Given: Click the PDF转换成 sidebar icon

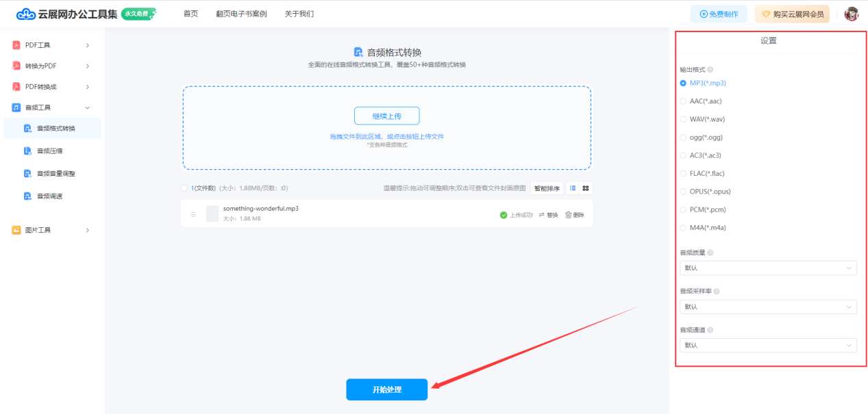Looking at the screenshot, I should pyautogui.click(x=16, y=87).
